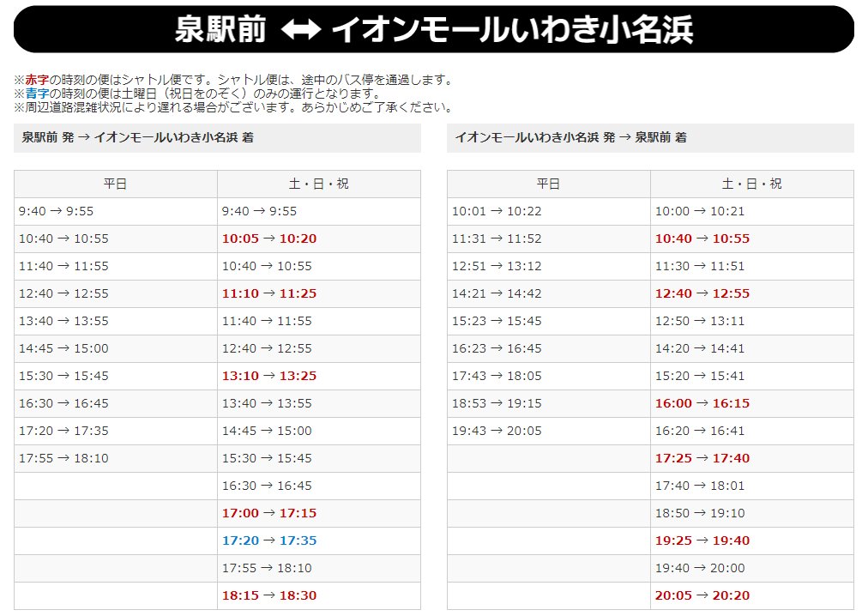
Task: Click the red shuttle time 10:05 → 10:20
Action: point(269,239)
